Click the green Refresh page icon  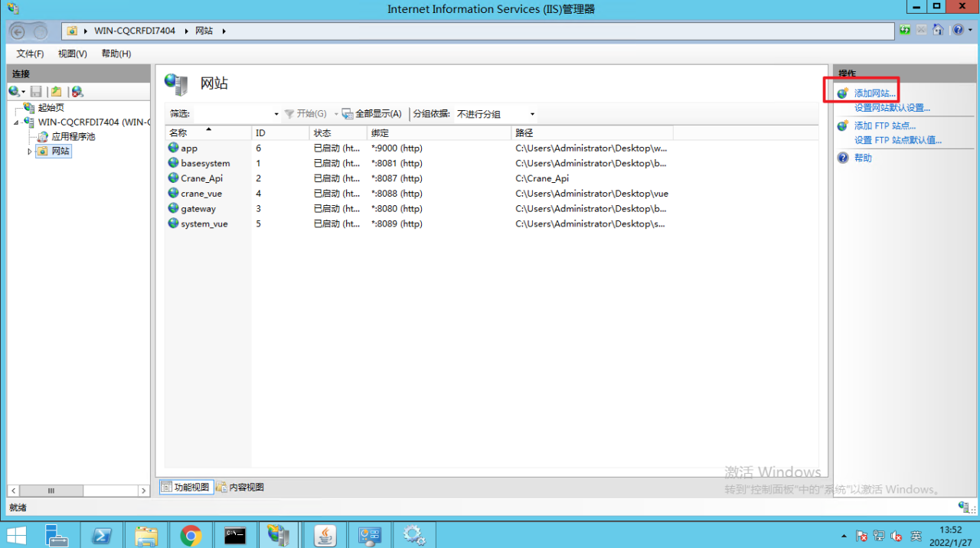coord(905,31)
